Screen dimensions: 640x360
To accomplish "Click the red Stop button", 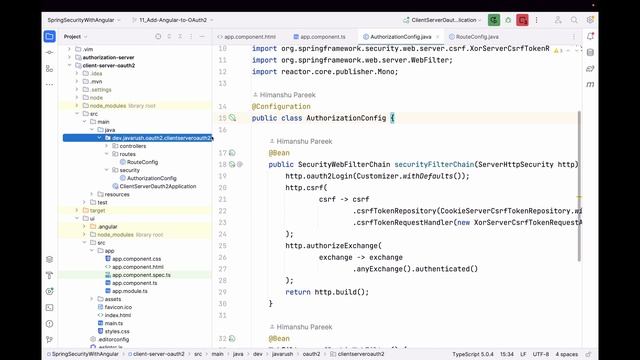I will [x=522, y=20].
